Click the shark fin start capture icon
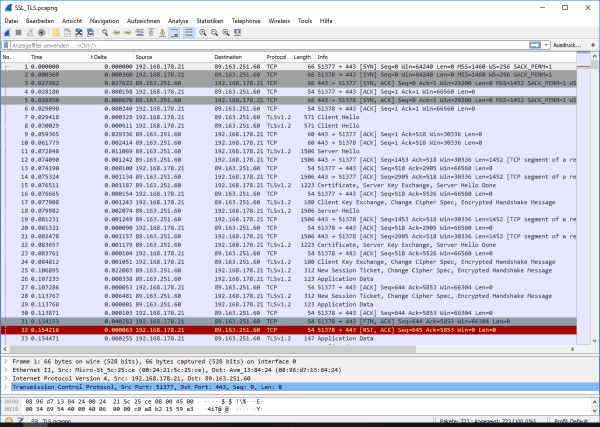This screenshot has height=427, width=600. point(7,32)
